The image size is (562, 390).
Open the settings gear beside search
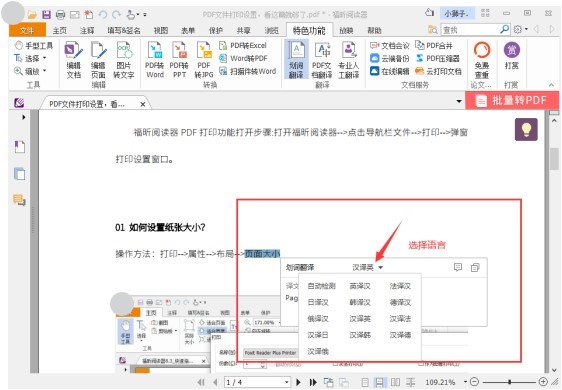(x=518, y=29)
